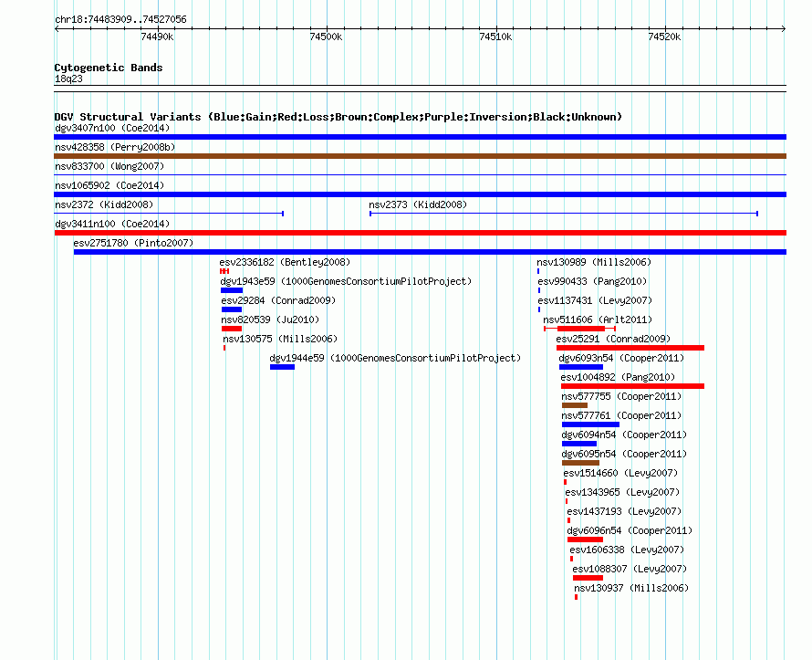Click the nsv1065902 (Coe2014) label
Image resolution: width=812 pixels, height=660 pixels.
[x=109, y=185]
